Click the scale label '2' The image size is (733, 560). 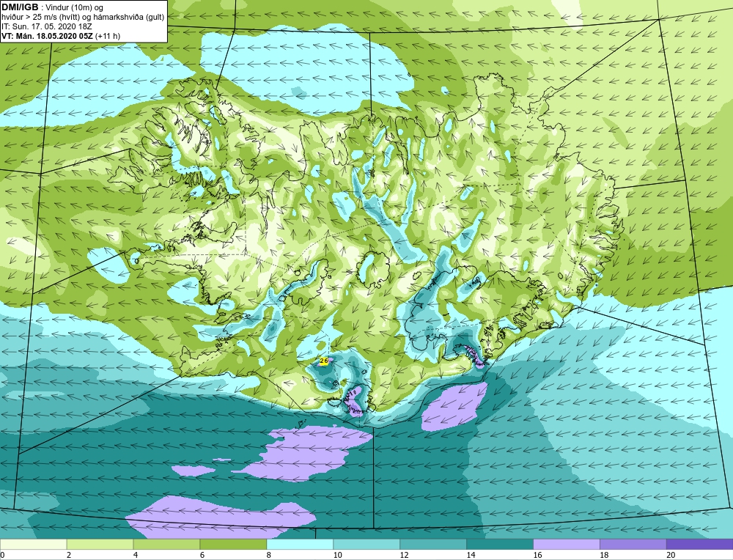[69, 556]
